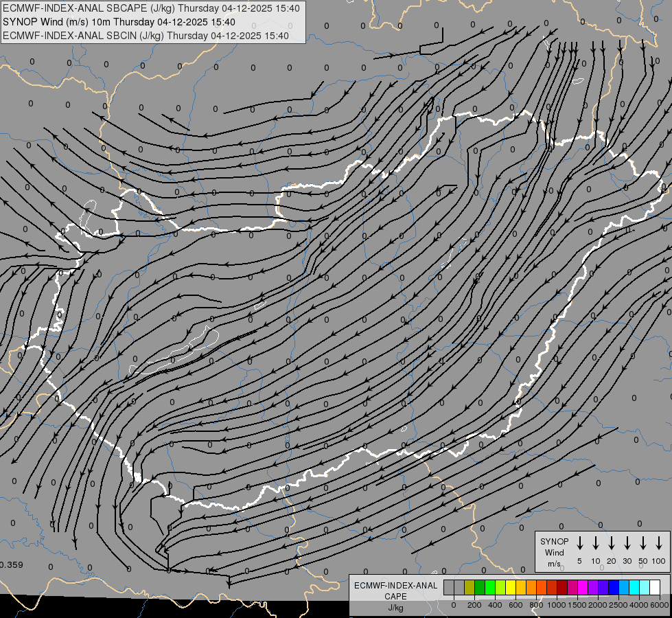The width and height of the screenshot is (672, 618).
Task: Click the '30' wind speed legend label
Action: coord(627,561)
